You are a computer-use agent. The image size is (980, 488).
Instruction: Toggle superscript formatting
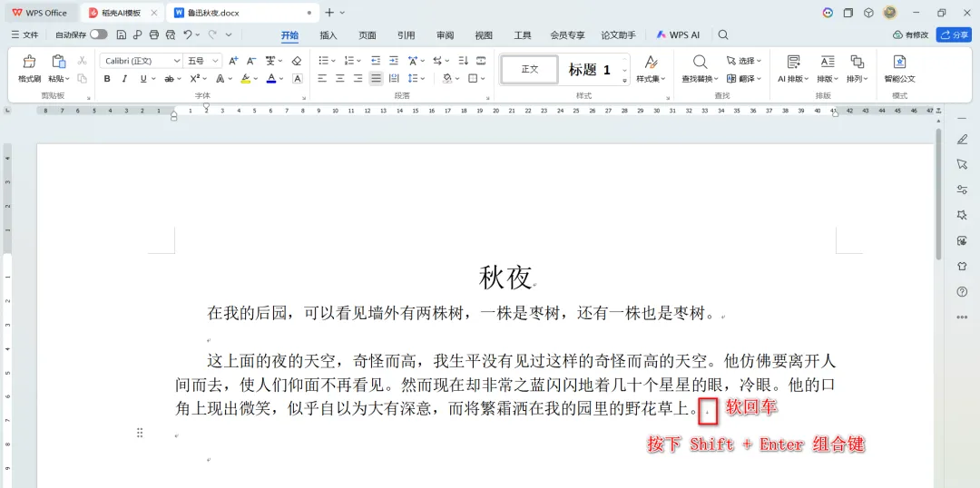tap(194, 79)
